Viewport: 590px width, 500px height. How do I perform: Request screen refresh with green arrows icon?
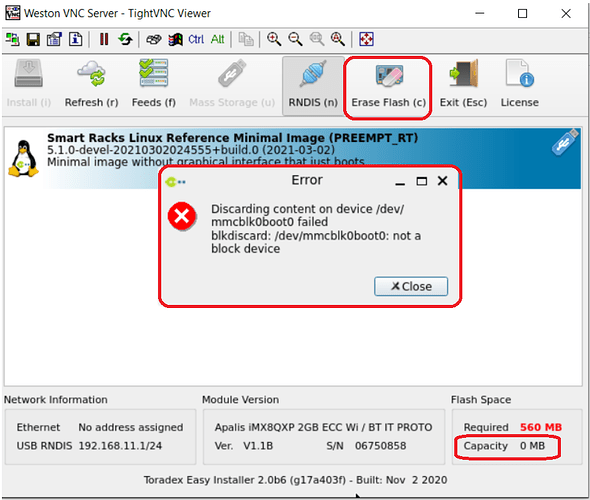[125, 39]
